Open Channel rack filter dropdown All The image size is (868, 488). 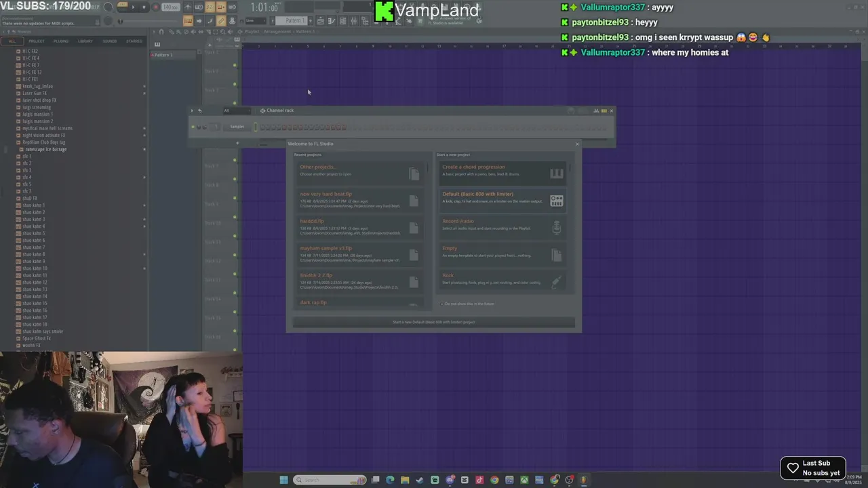237,110
